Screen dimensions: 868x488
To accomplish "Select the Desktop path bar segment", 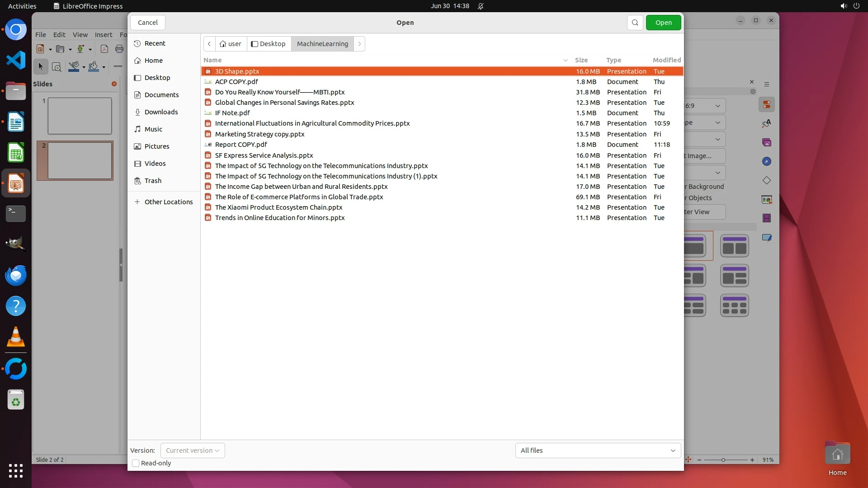I will point(269,44).
